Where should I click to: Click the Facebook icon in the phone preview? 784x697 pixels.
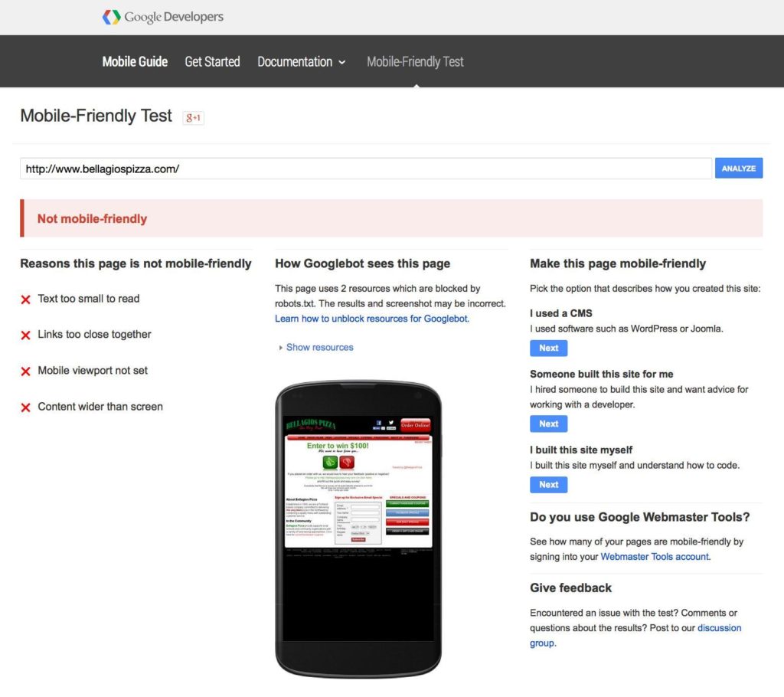coord(379,423)
